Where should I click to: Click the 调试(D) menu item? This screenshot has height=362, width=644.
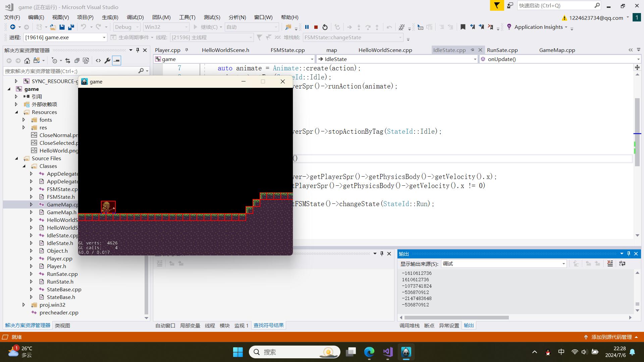135,17
